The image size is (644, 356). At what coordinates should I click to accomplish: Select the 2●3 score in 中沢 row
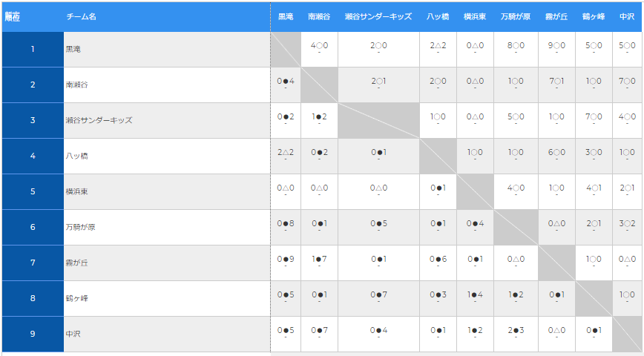(x=516, y=330)
